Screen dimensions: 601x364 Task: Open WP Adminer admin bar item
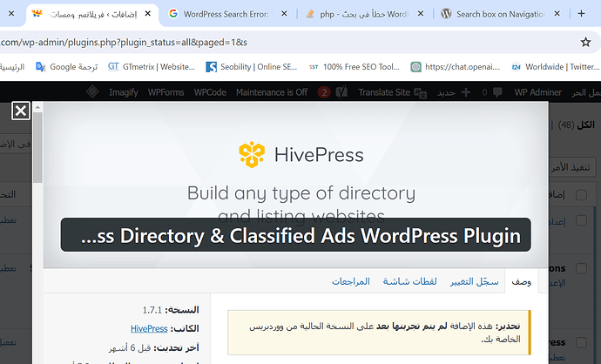click(x=537, y=92)
